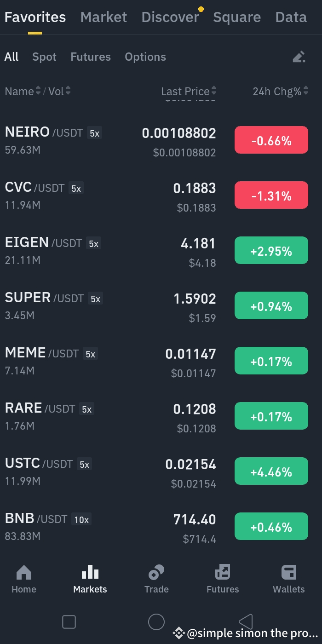Open the Wallets icon

pos(289,573)
